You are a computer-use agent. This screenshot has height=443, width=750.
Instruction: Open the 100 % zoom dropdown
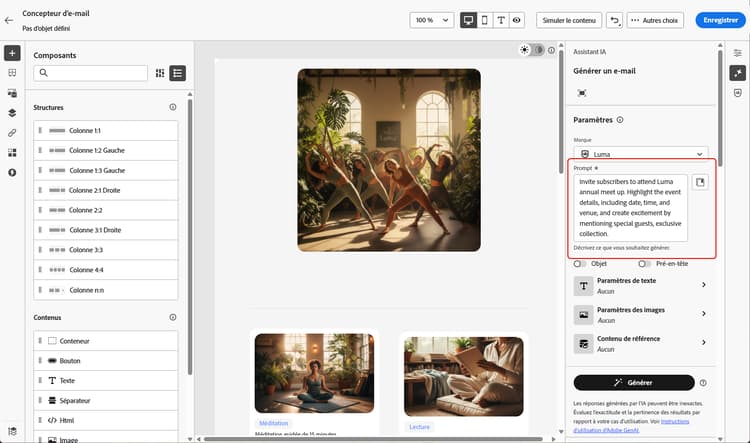point(431,20)
